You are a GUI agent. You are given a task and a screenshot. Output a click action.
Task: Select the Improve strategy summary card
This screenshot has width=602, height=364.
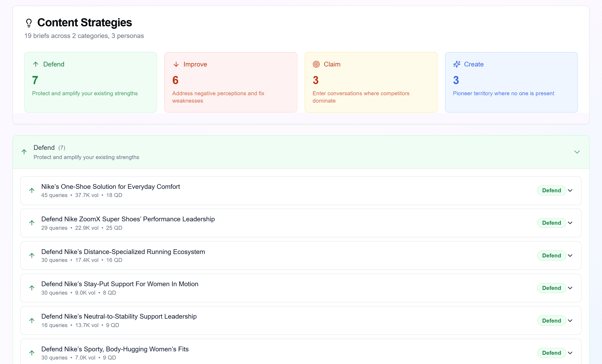pyautogui.click(x=231, y=82)
